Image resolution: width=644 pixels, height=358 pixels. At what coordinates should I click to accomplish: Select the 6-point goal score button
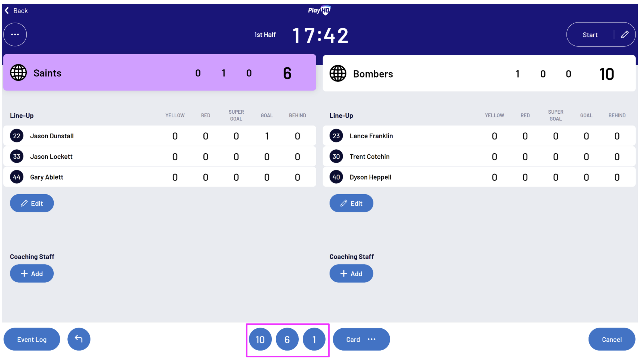point(287,339)
